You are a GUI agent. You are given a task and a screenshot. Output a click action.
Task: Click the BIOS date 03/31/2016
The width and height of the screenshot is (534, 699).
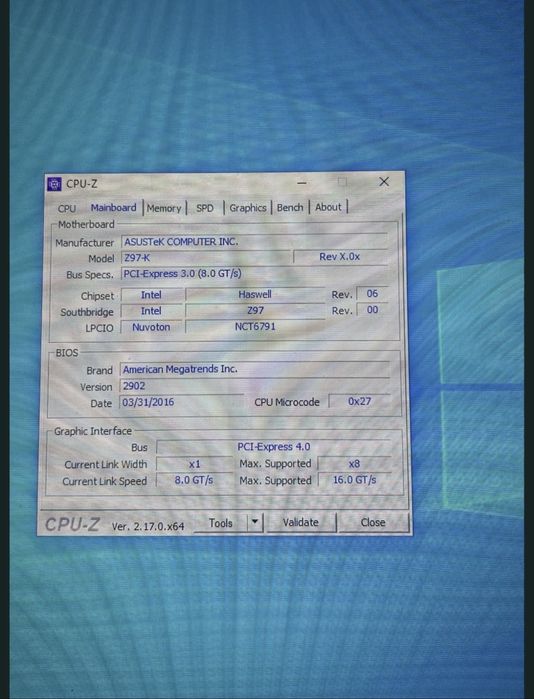[x=181, y=402]
